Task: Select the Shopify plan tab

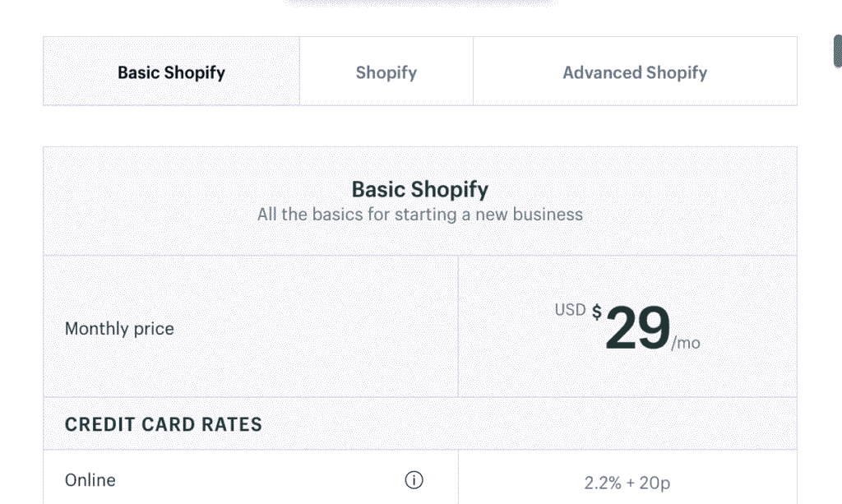Action: pyautogui.click(x=386, y=72)
